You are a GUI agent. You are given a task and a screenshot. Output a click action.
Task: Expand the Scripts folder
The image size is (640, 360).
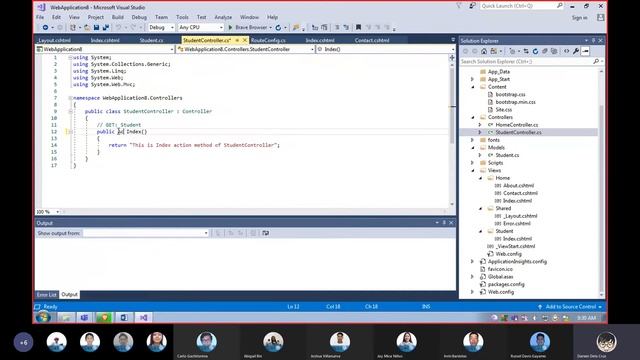[x=473, y=163]
